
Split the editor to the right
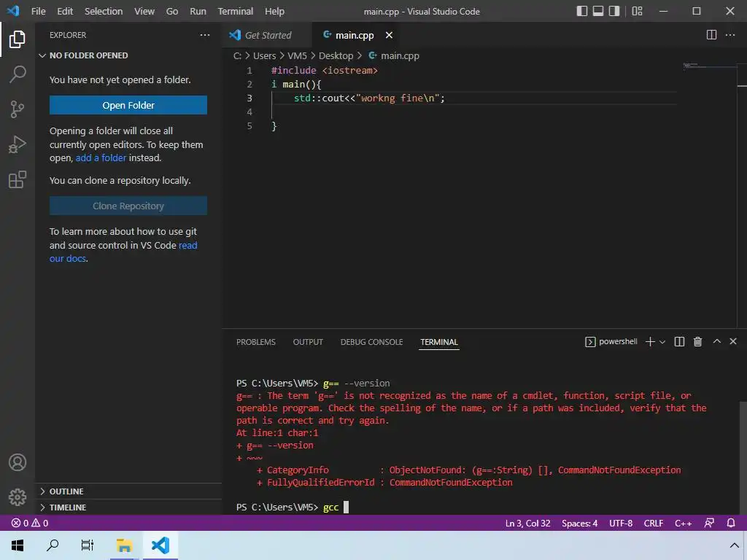point(711,35)
